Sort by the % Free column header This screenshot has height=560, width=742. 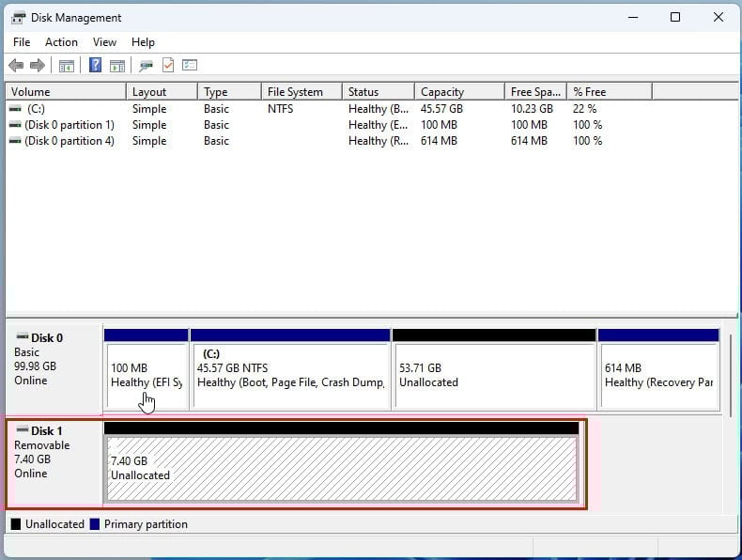[x=610, y=91]
